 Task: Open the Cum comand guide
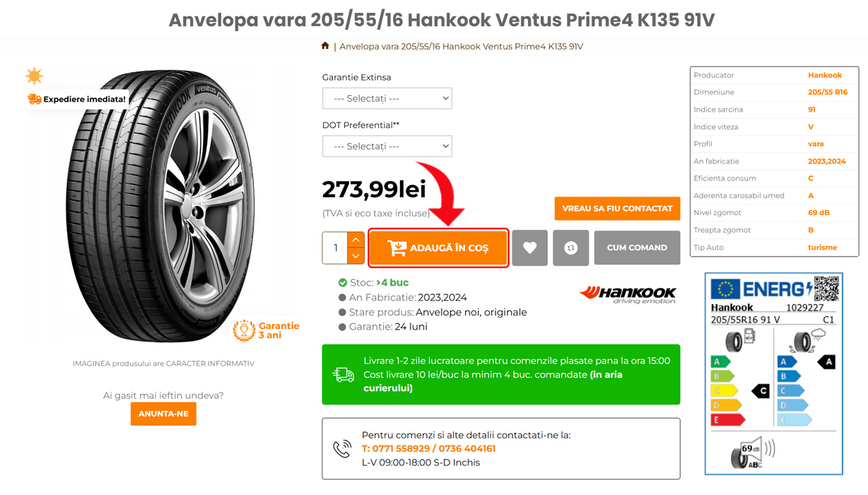[637, 248]
